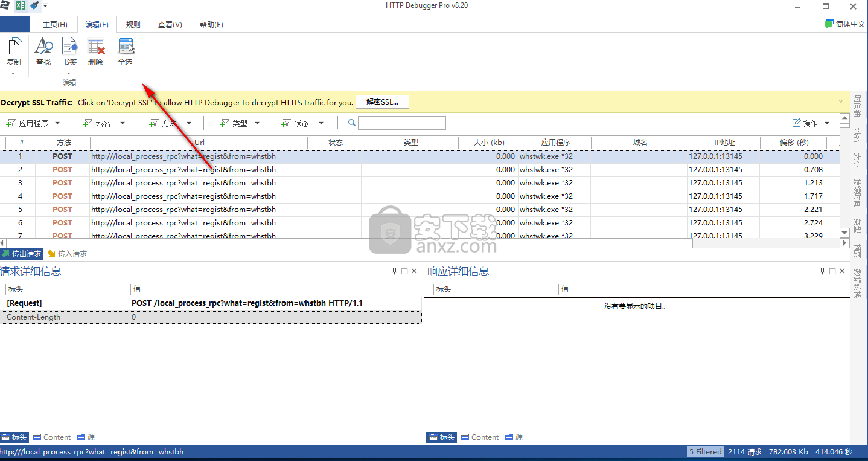Open request panel Source (源) tab
Viewport: 868px width, 461px height.
(x=86, y=437)
